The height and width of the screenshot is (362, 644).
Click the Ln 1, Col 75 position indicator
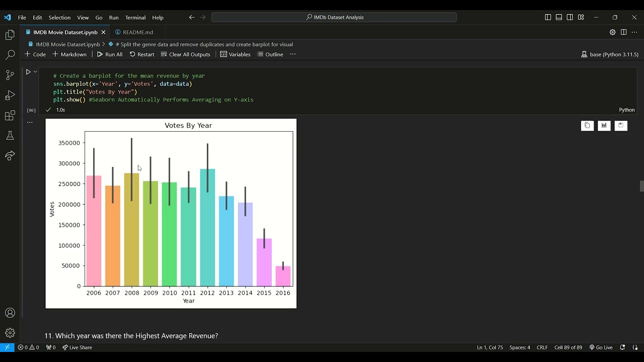pyautogui.click(x=490, y=347)
